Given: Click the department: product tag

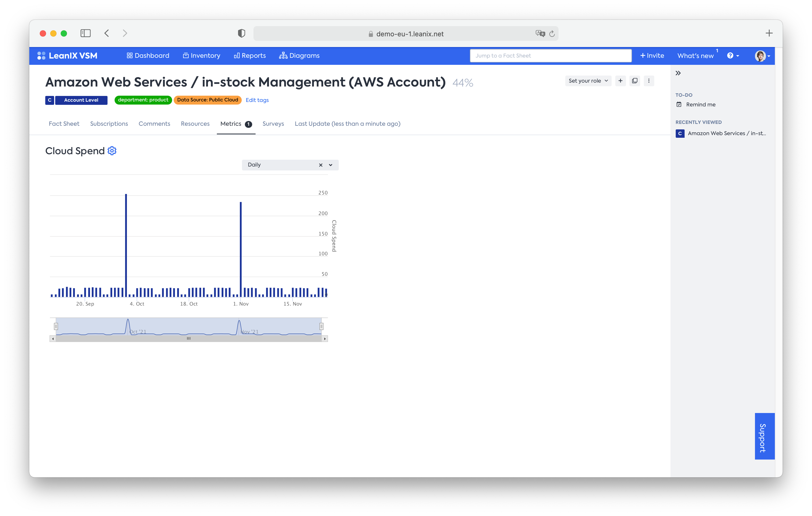Looking at the screenshot, I should 143,100.
